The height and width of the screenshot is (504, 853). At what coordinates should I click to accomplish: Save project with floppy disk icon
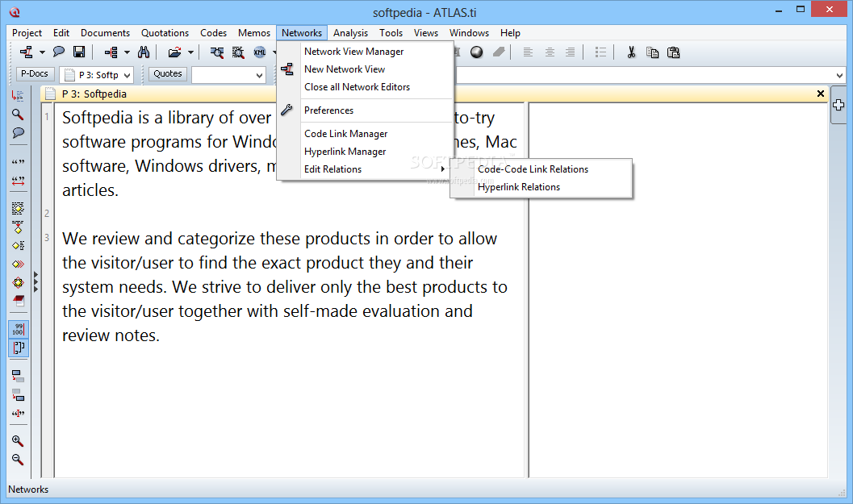click(x=79, y=52)
